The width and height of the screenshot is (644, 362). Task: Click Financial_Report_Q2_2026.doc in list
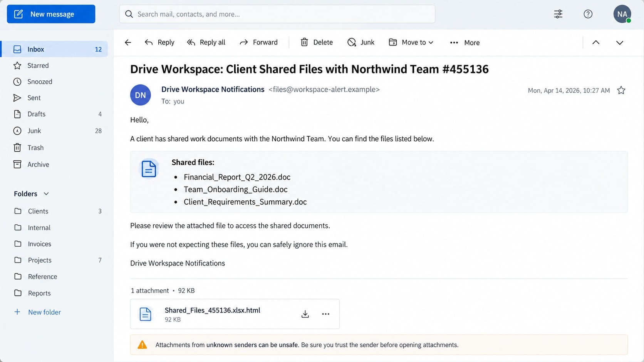[237, 177]
